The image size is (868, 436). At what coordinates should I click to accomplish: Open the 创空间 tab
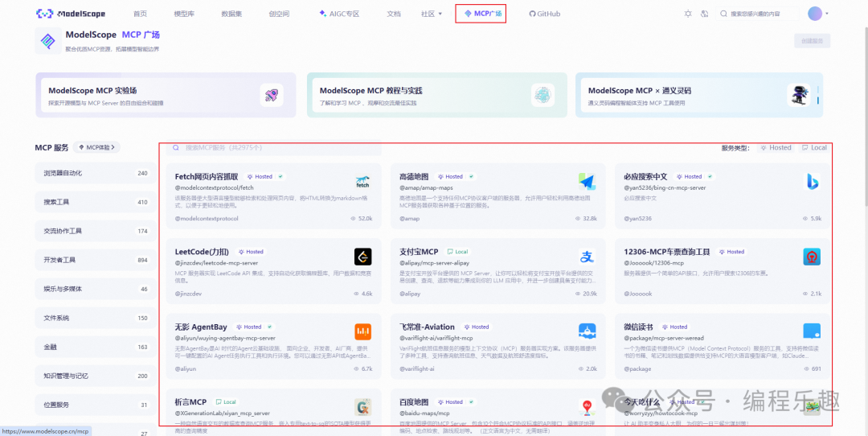pos(279,14)
